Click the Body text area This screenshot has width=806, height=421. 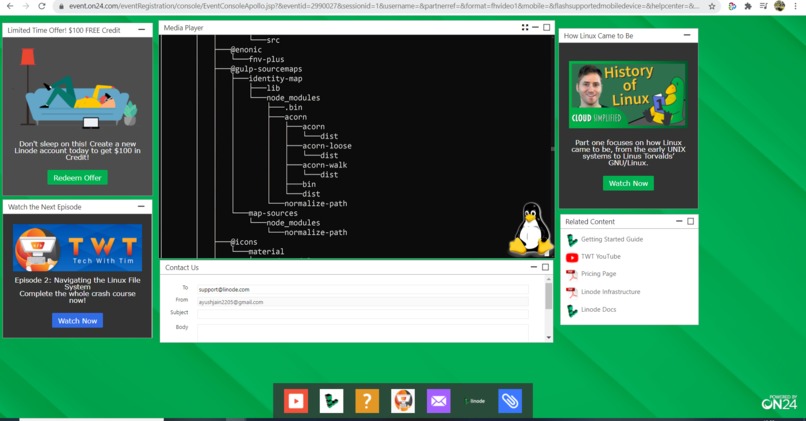point(362,332)
